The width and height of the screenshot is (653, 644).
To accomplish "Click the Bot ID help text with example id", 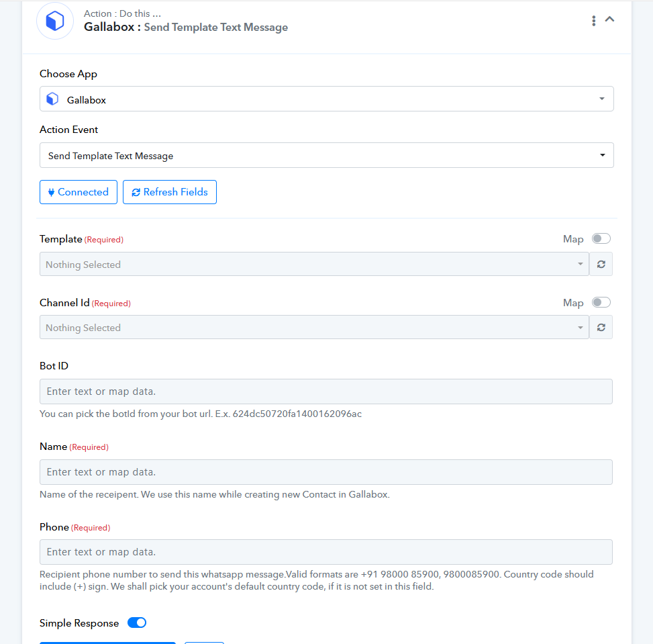I will pos(200,414).
